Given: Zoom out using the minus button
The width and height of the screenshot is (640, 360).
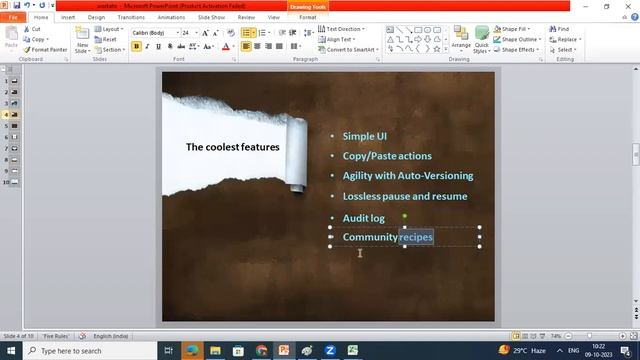Looking at the screenshot, I should tap(568, 336).
